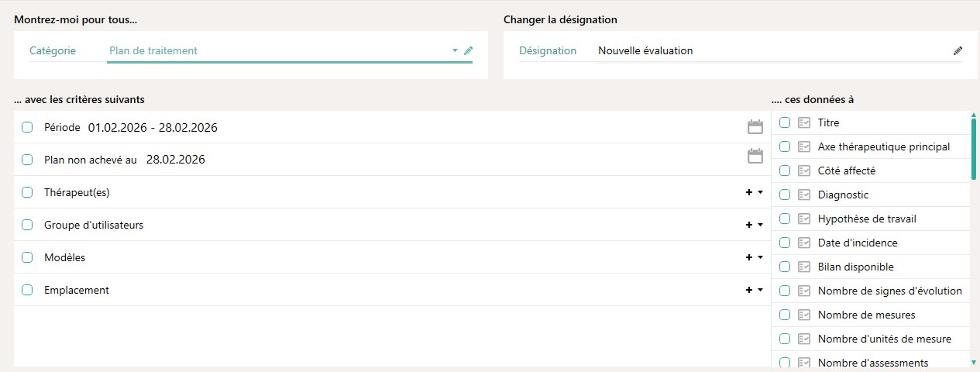Viewport: 980px width, 372px height.
Task: Click the edit pencil in Désignation field
Action: tap(958, 51)
